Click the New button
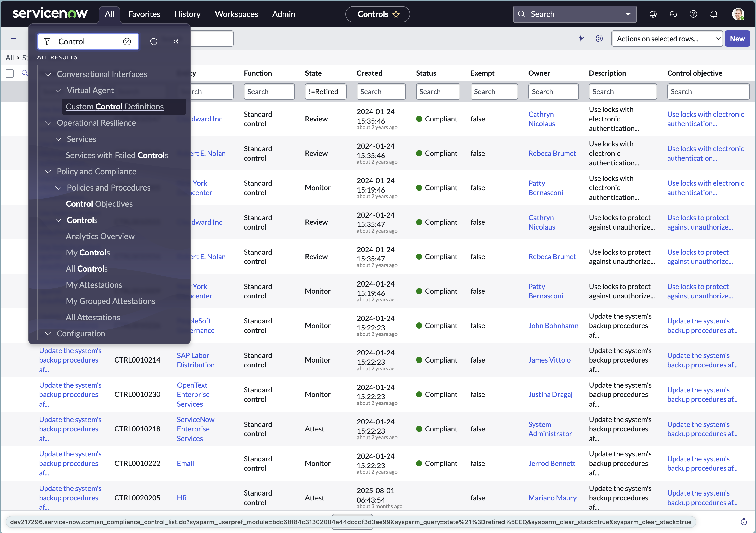756x533 pixels. pyautogui.click(x=737, y=39)
